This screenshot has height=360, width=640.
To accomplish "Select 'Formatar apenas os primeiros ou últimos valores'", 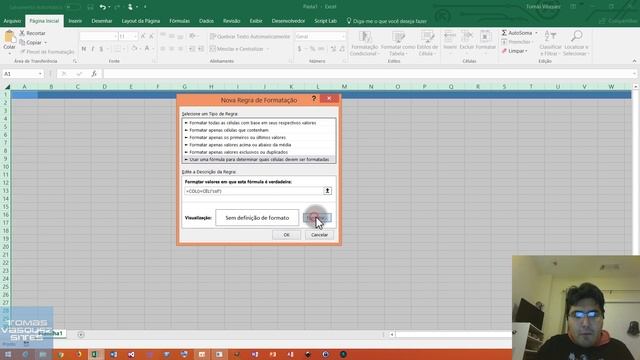I will [259, 138].
